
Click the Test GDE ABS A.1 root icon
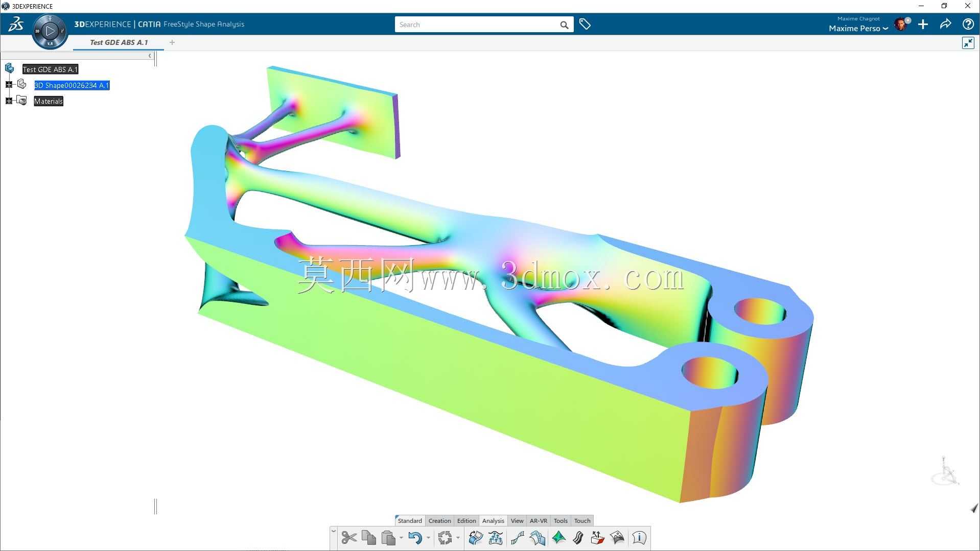10,68
